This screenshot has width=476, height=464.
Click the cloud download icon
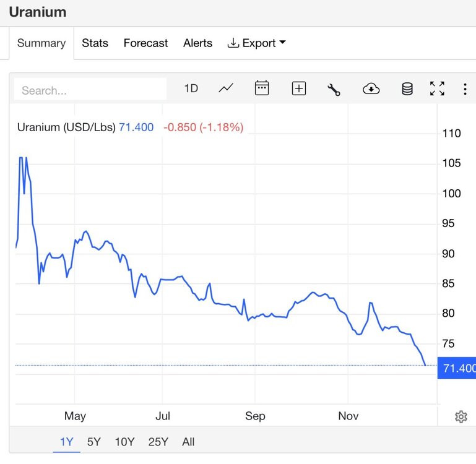tap(371, 89)
